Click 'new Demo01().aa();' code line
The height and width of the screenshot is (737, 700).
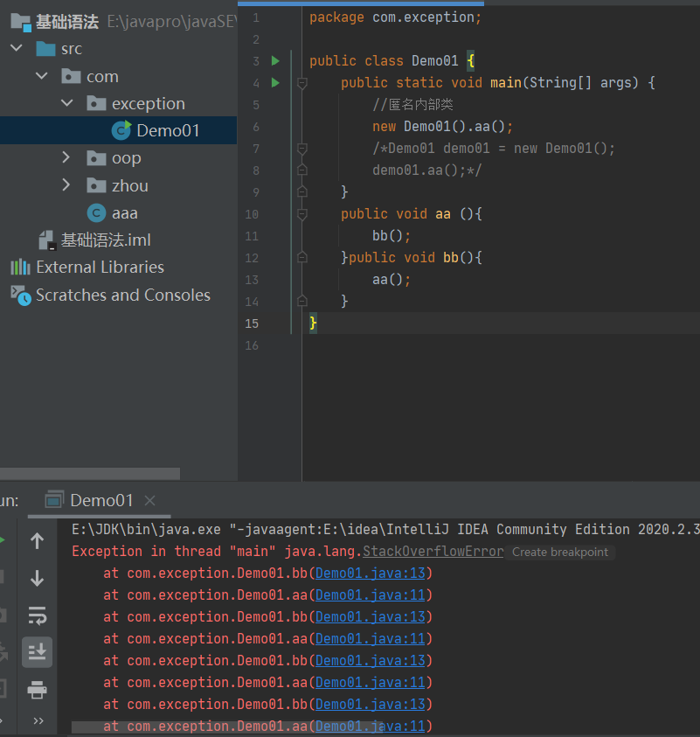click(442, 127)
